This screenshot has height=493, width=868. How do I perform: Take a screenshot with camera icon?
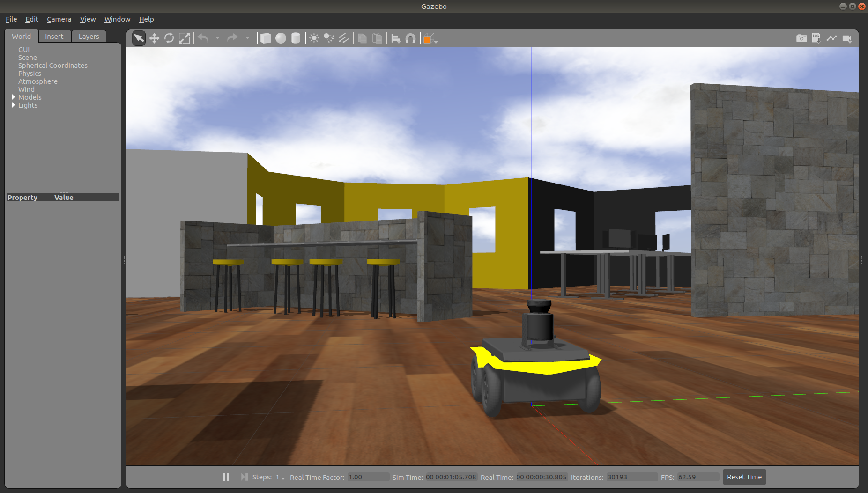(x=801, y=38)
